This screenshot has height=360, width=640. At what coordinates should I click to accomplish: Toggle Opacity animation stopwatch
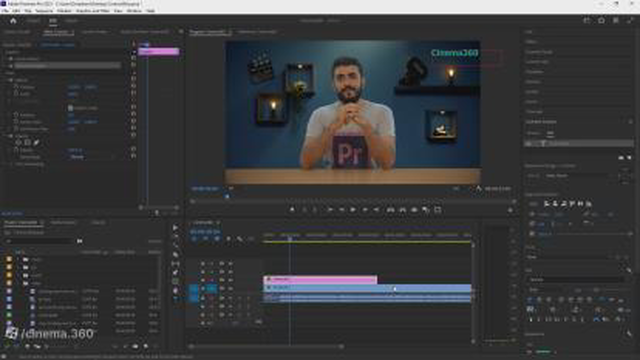[x=16, y=150]
